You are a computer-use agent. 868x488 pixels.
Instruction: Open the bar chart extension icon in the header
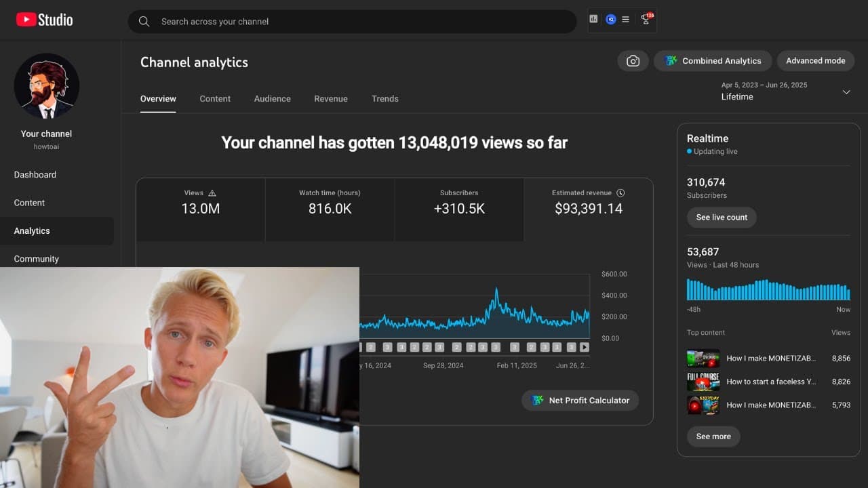[x=594, y=20]
